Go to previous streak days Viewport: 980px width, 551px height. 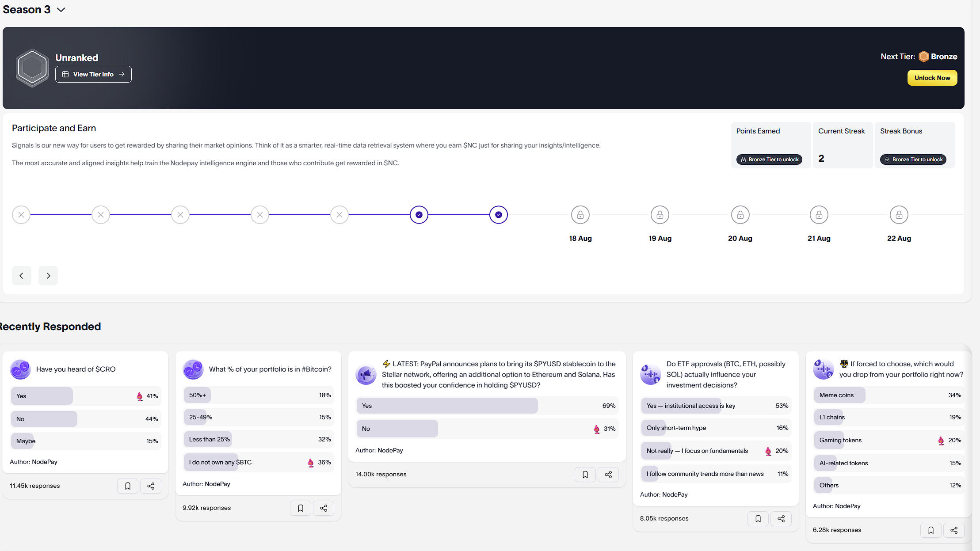point(22,276)
